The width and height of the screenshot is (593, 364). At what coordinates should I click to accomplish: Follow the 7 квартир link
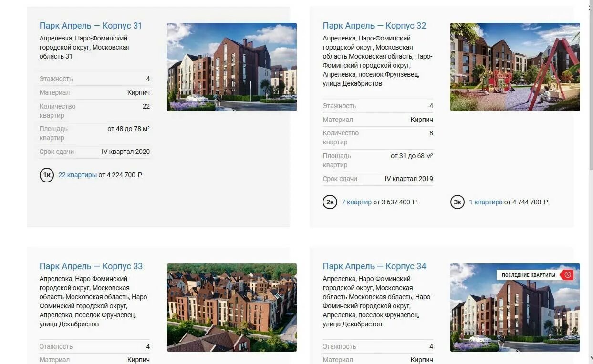[x=356, y=202]
